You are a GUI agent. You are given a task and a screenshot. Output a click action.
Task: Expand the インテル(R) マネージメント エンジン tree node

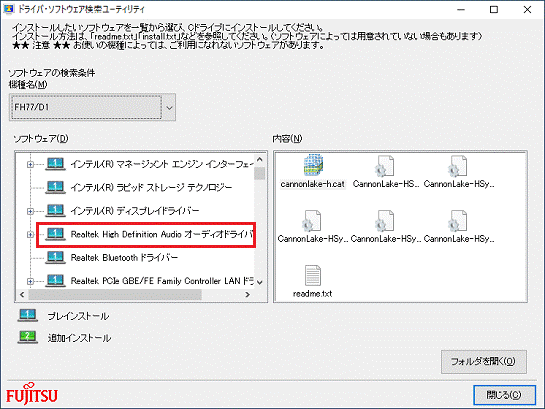[30, 164]
